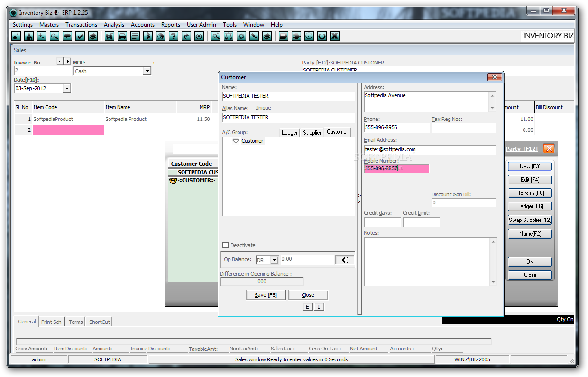Viewport: 588px width, 377px height.
Task: Select the <CUSTOMER> row in Customer Code list
Action: 193,180
